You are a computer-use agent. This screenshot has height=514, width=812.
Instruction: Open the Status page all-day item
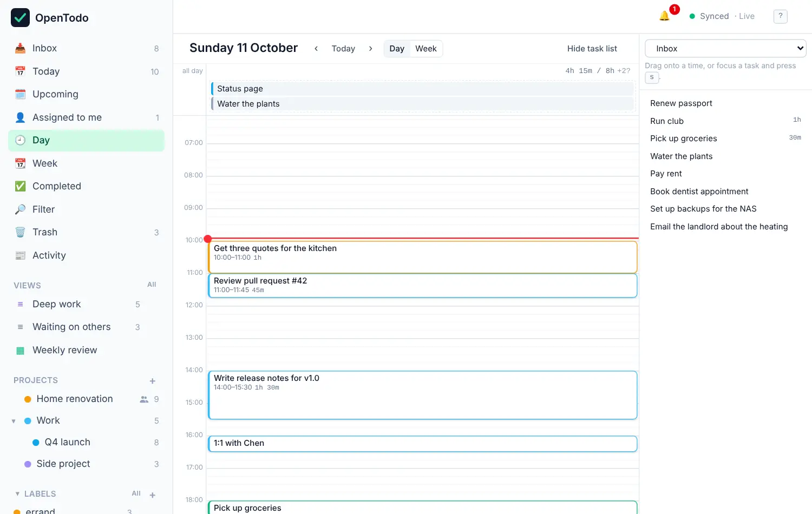coord(422,89)
